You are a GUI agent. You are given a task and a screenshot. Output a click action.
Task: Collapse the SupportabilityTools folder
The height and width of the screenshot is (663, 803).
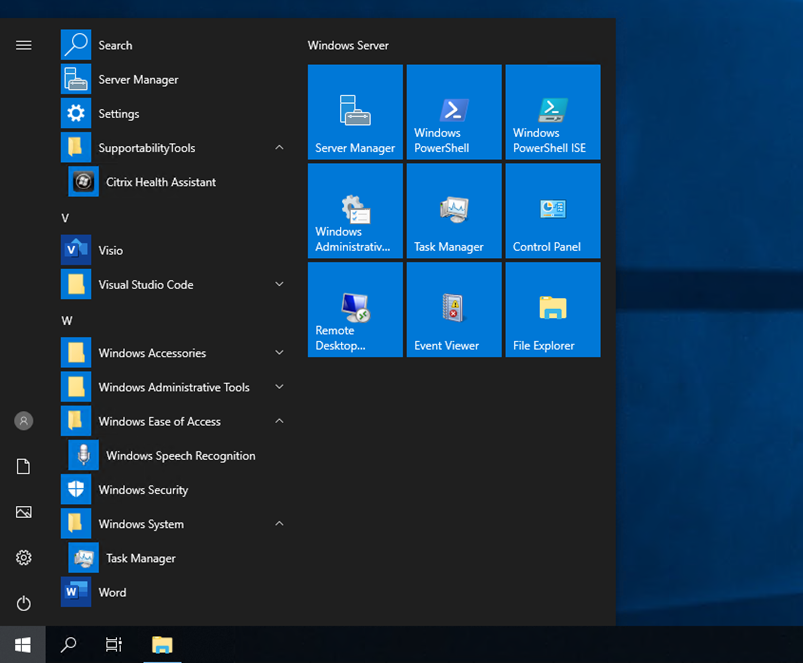pyautogui.click(x=174, y=148)
